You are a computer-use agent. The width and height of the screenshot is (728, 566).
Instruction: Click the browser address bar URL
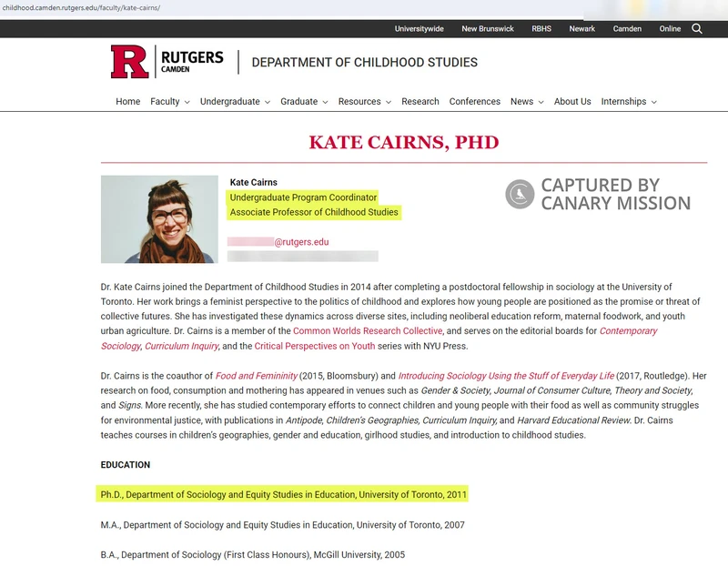click(81, 8)
